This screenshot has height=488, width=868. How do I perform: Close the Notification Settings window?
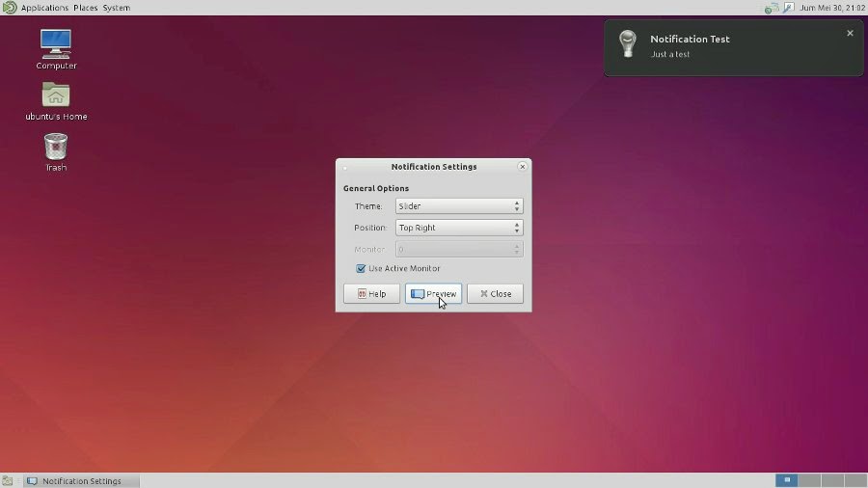click(x=522, y=167)
